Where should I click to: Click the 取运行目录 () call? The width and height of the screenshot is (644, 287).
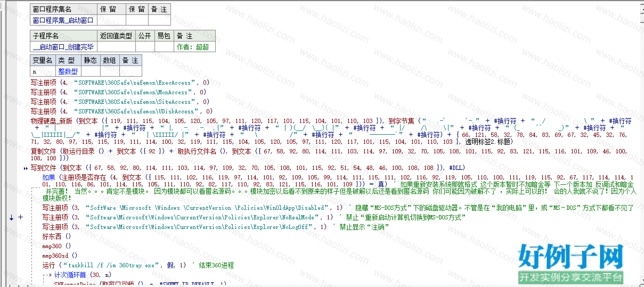(x=83, y=151)
